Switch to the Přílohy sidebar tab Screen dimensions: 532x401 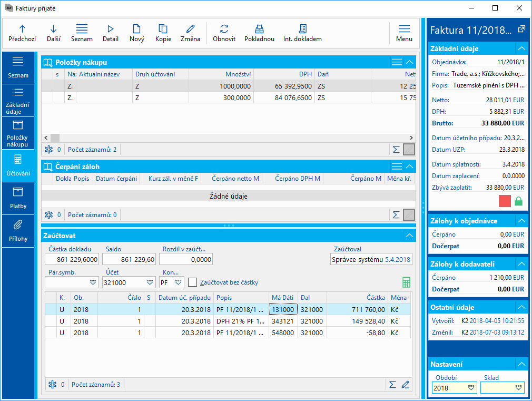coord(18,231)
